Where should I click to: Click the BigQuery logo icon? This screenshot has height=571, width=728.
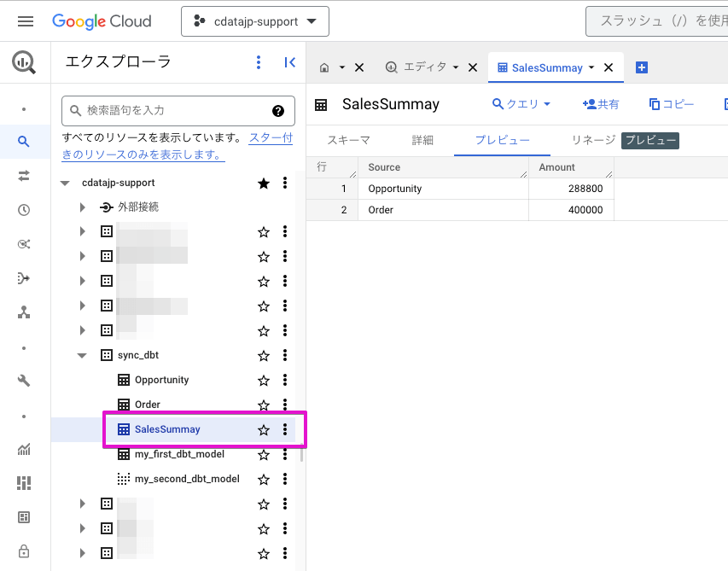coord(24,62)
